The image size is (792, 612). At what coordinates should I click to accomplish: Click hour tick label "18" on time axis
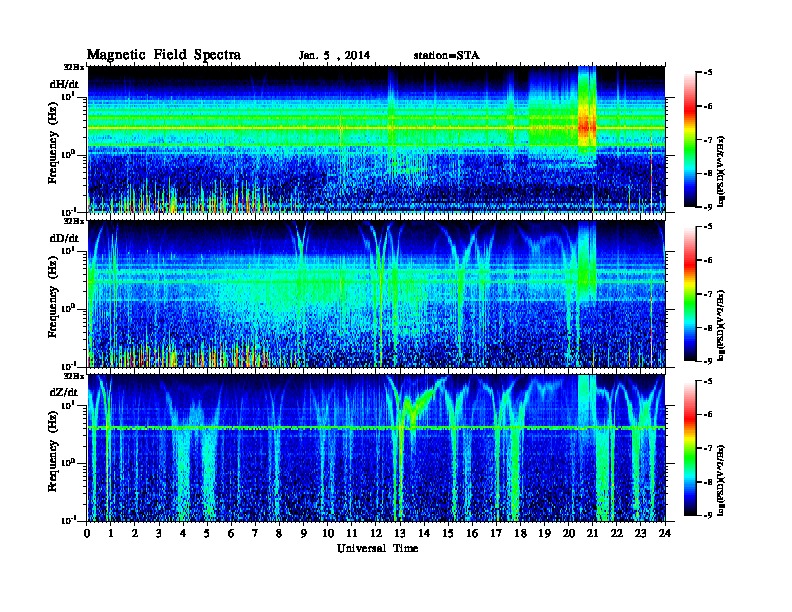pyautogui.click(x=520, y=533)
